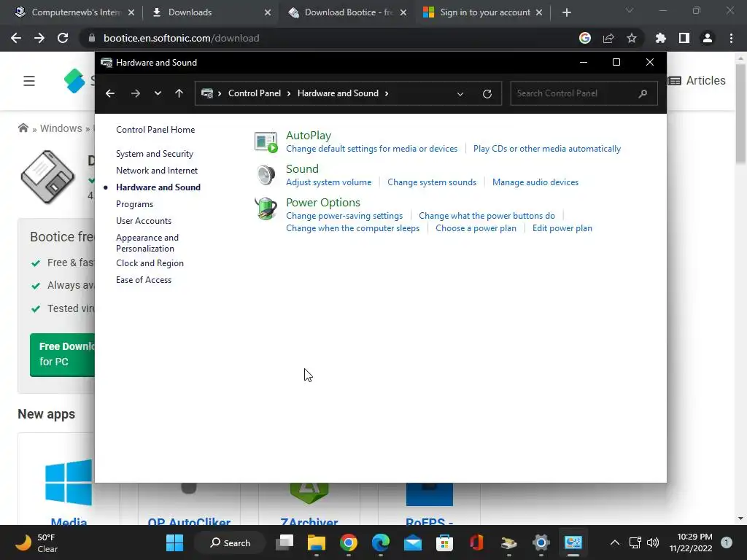Click Adjust system volume link

329,182
